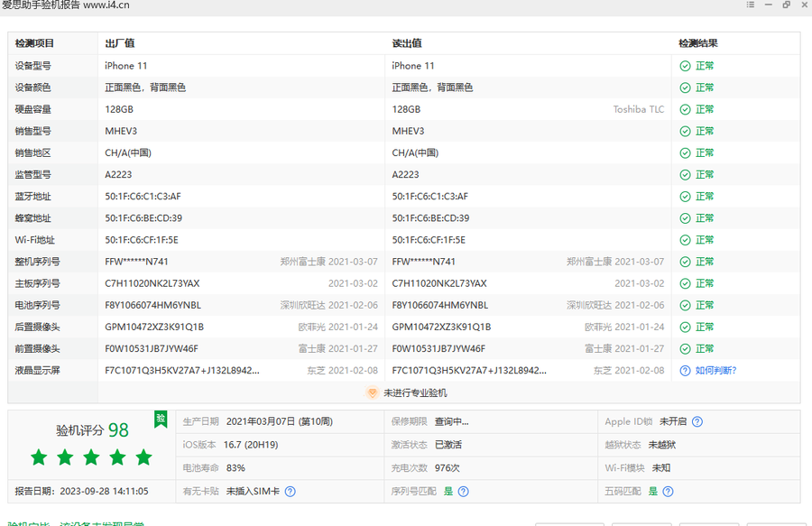Click the help icon beside 未插入SIM卡

click(290, 492)
